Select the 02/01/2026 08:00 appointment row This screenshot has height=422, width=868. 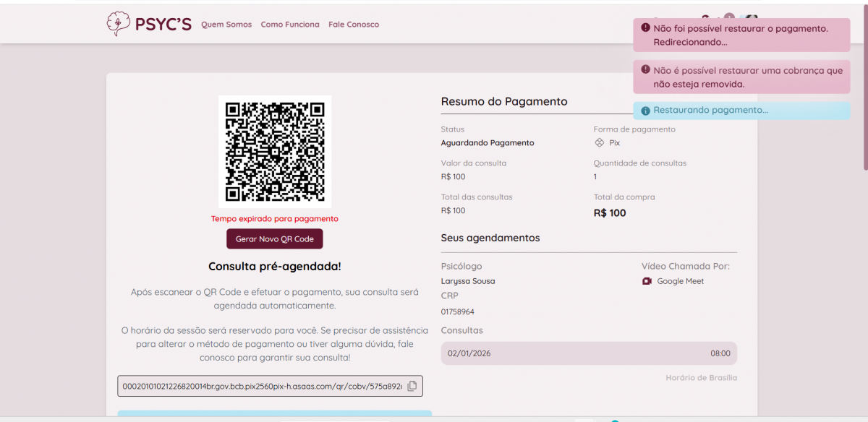click(x=589, y=353)
